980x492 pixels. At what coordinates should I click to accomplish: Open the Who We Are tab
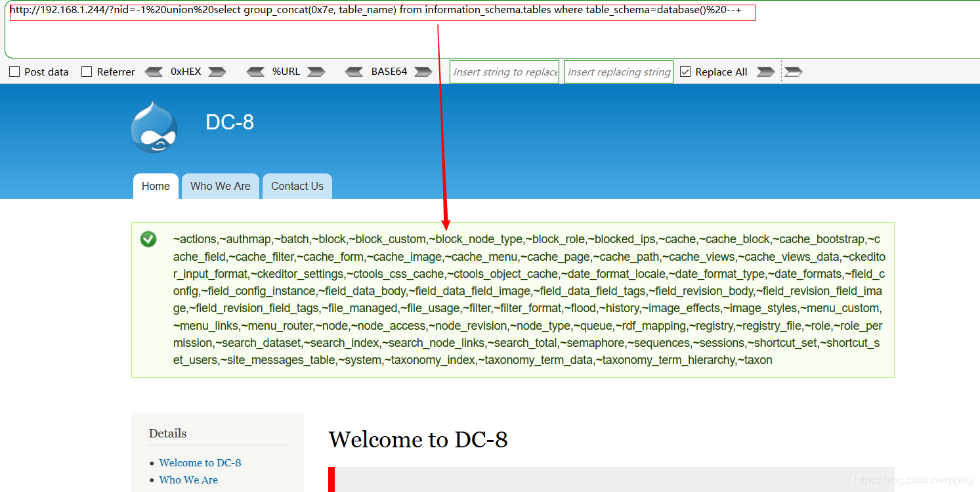coord(221,186)
